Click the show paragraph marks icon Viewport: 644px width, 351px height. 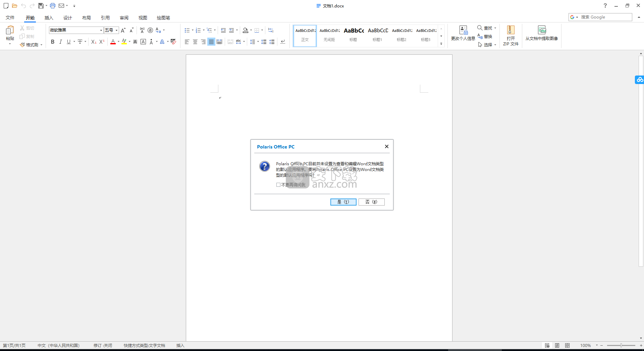point(283,42)
